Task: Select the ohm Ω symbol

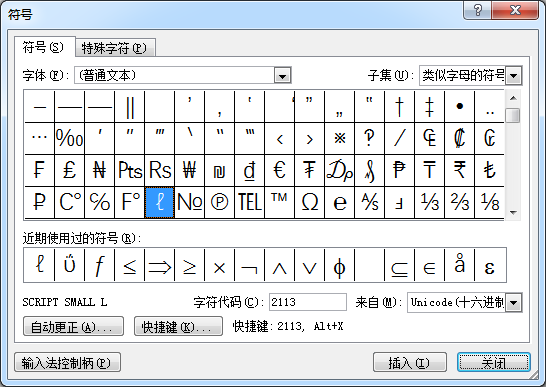Action: click(x=310, y=202)
